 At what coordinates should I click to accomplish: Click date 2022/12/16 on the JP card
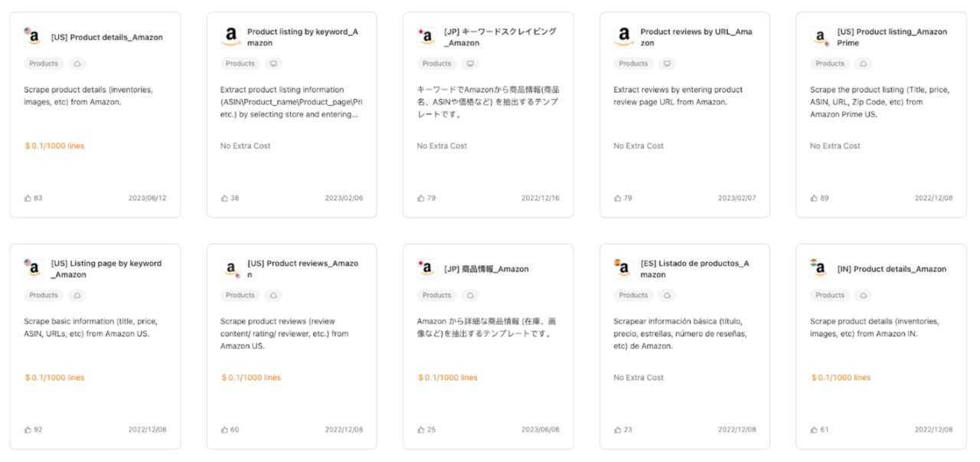coord(541,198)
